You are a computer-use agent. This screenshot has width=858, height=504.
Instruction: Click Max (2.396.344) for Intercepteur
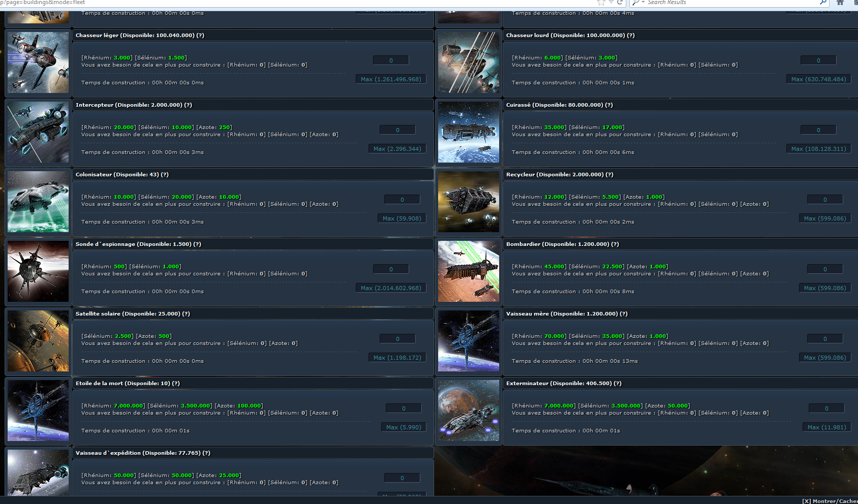coord(397,149)
